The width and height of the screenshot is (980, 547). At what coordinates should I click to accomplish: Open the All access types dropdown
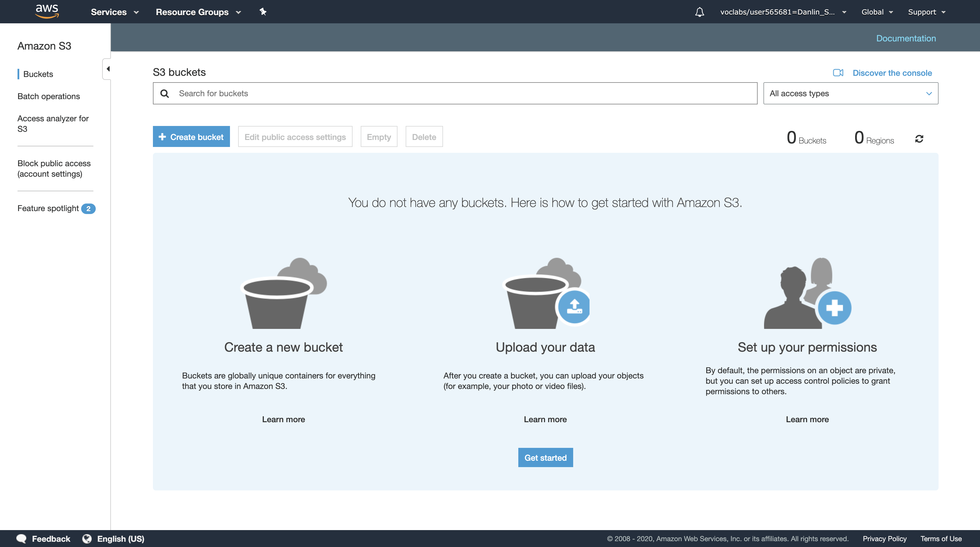coord(850,94)
